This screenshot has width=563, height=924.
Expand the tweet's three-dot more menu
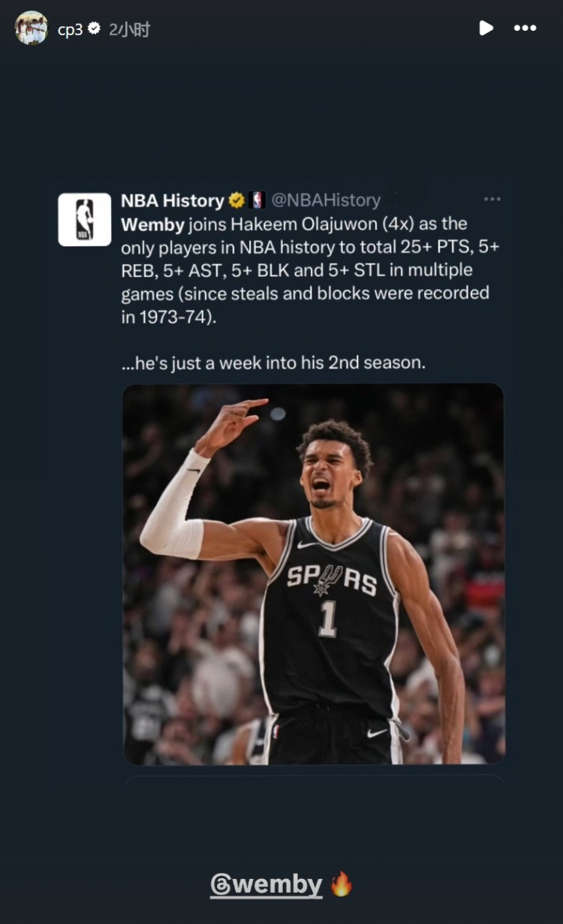point(492,200)
